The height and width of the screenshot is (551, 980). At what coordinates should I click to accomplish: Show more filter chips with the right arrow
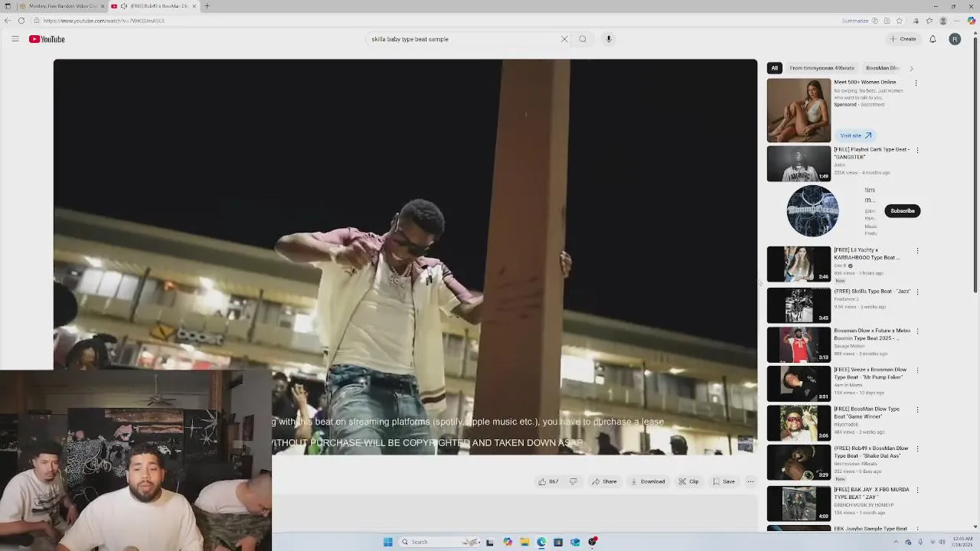(911, 68)
